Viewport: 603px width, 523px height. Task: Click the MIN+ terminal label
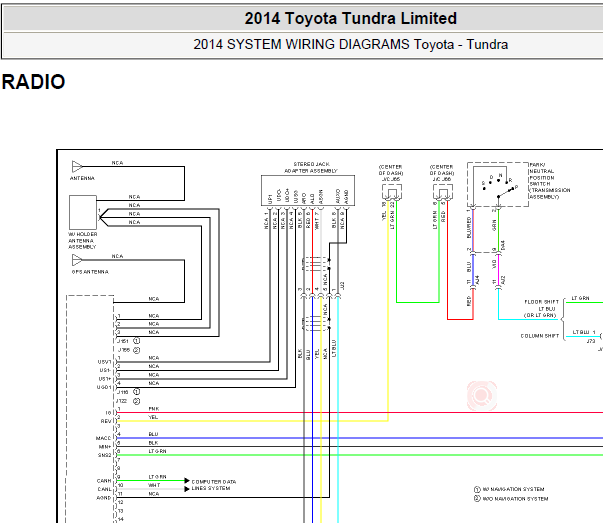point(105,447)
